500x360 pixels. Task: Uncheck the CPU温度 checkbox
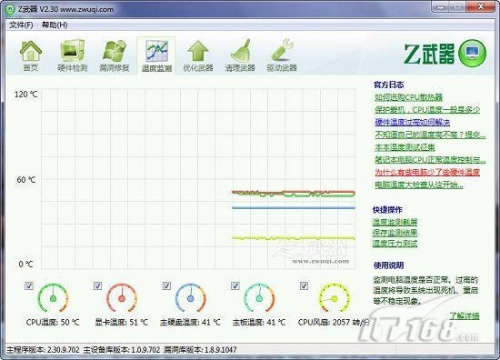point(29,286)
